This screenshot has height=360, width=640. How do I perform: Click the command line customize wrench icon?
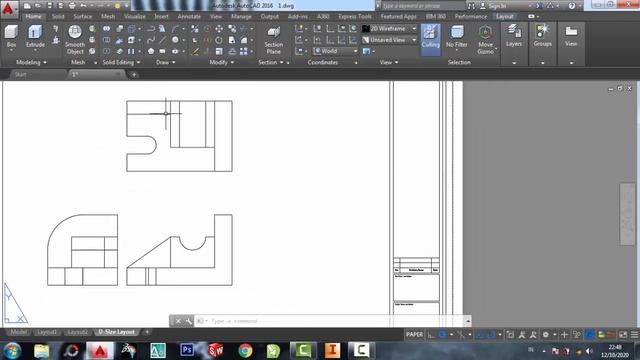(189, 321)
